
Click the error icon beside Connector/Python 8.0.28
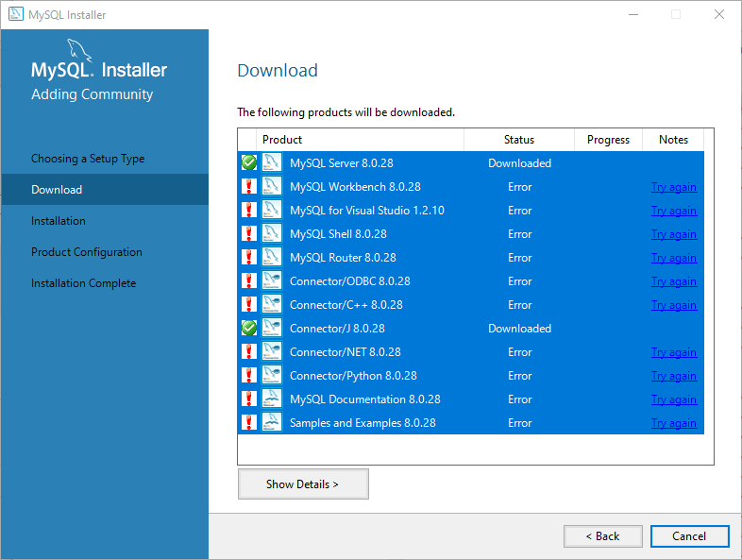249,376
